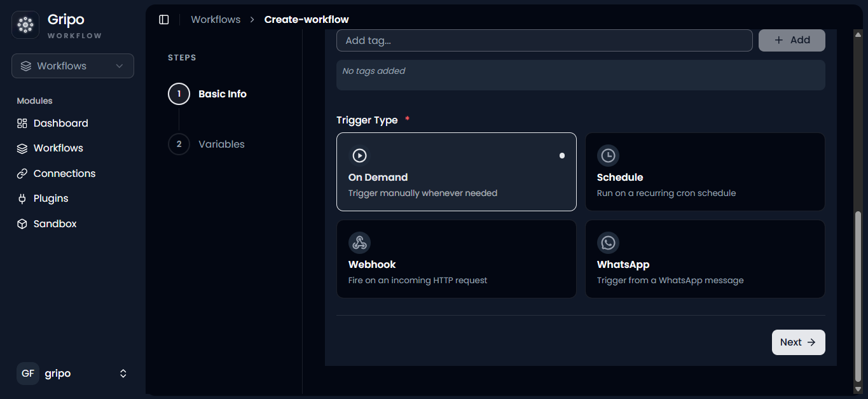Click the Webhook trigger icon
868x399 pixels.
(x=359, y=242)
